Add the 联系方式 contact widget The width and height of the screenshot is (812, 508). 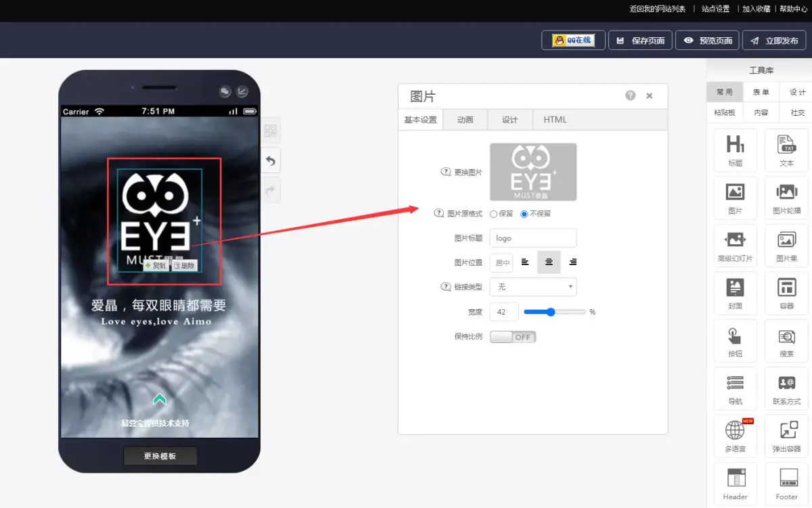pos(786,388)
